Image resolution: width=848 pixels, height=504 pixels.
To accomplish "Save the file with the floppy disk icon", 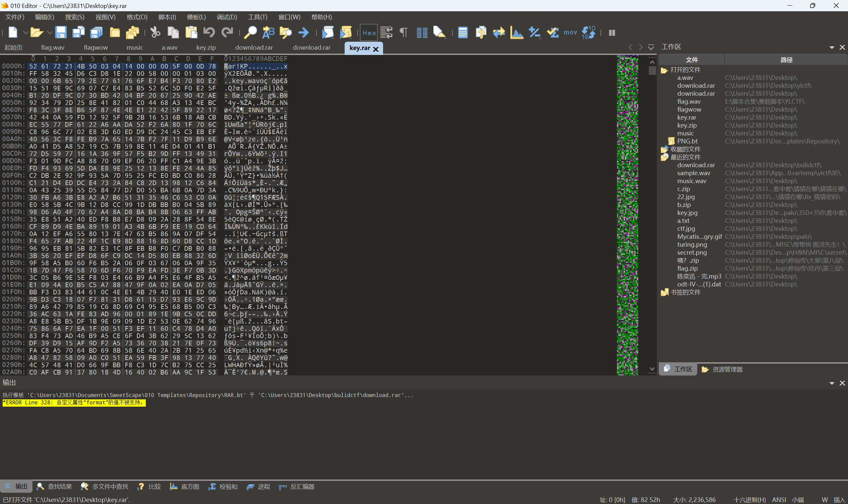I will (61, 32).
